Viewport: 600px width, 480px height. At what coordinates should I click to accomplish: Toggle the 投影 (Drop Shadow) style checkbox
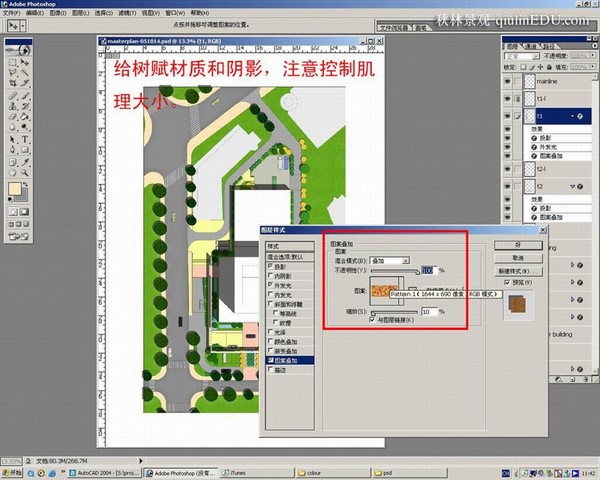point(271,266)
